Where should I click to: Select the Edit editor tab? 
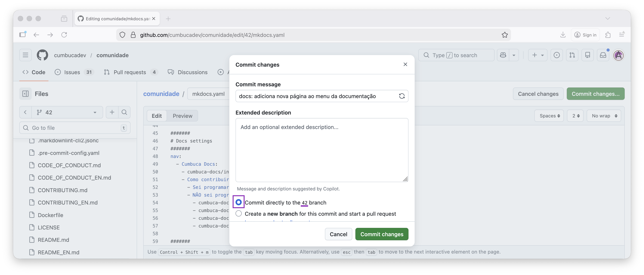pyautogui.click(x=157, y=116)
